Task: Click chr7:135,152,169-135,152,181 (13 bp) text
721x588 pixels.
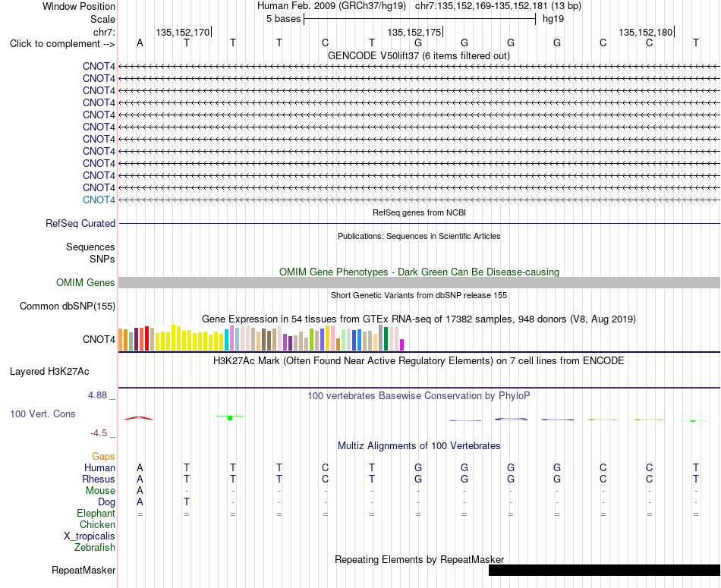Action: pos(498,6)
